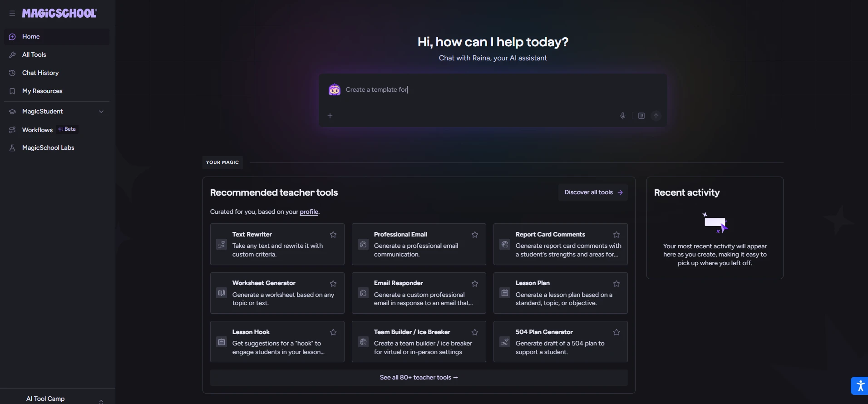Open the Worksheet Generator card title
The image size is (868, 404).
click(264, 283)
